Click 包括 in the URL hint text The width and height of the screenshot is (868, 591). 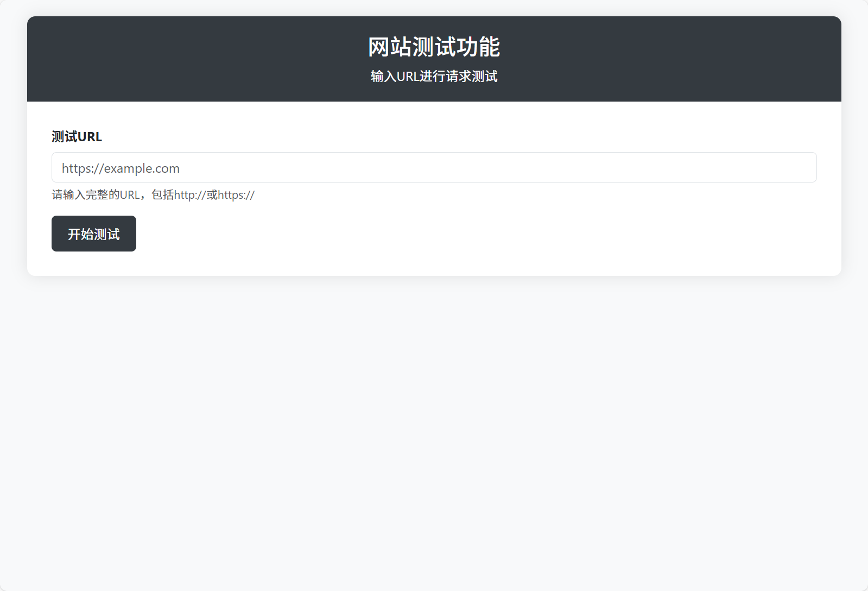tap(162, 195)
